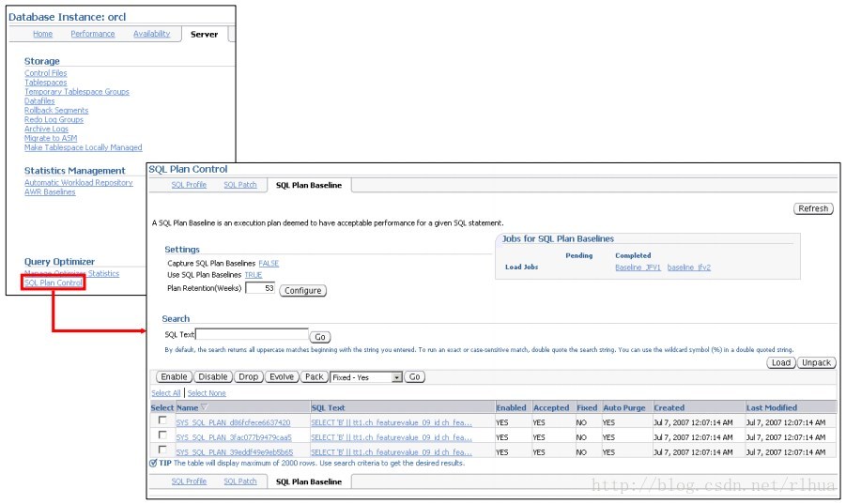Open SQL Profile tab above the settings
846x504 pixels.
pos(189,185)
